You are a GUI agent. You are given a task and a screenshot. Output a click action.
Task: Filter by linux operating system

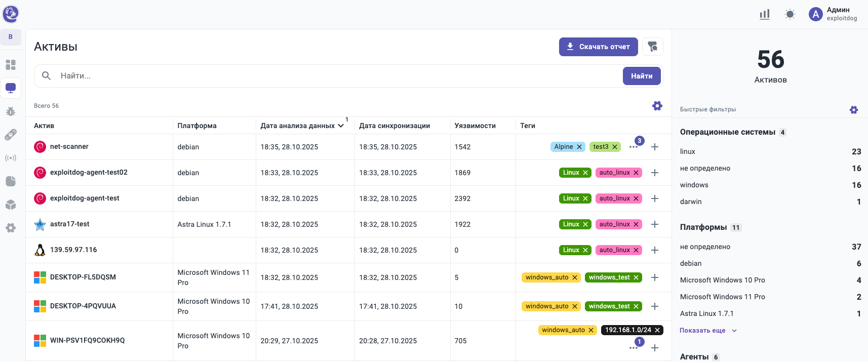click(x=688, y=151)
